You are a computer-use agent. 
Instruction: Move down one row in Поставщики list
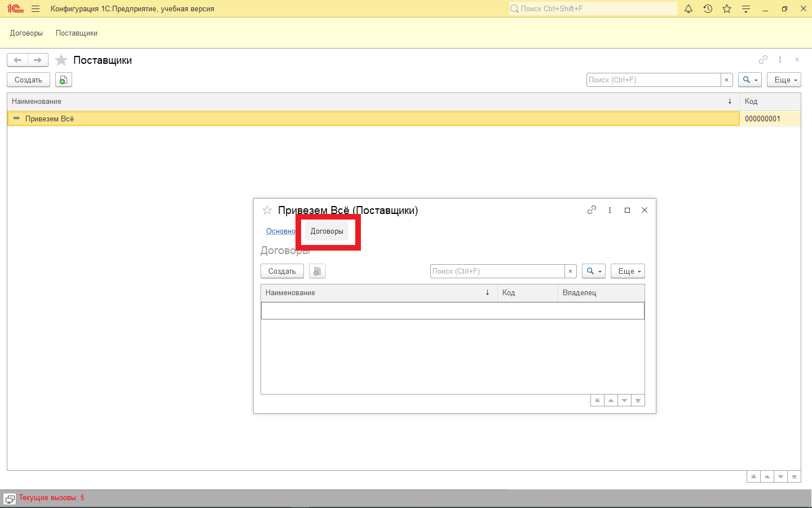[x=780, y=477]
